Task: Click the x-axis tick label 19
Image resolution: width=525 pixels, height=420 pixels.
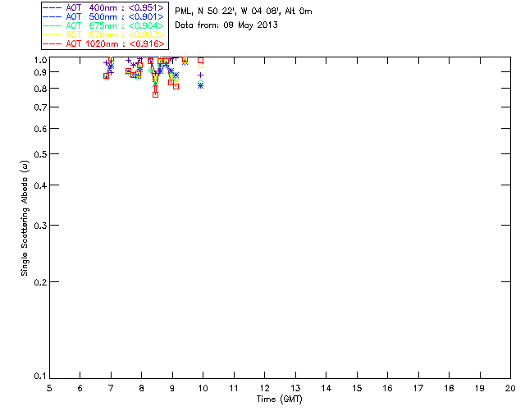Action: (x=480, y=388)
